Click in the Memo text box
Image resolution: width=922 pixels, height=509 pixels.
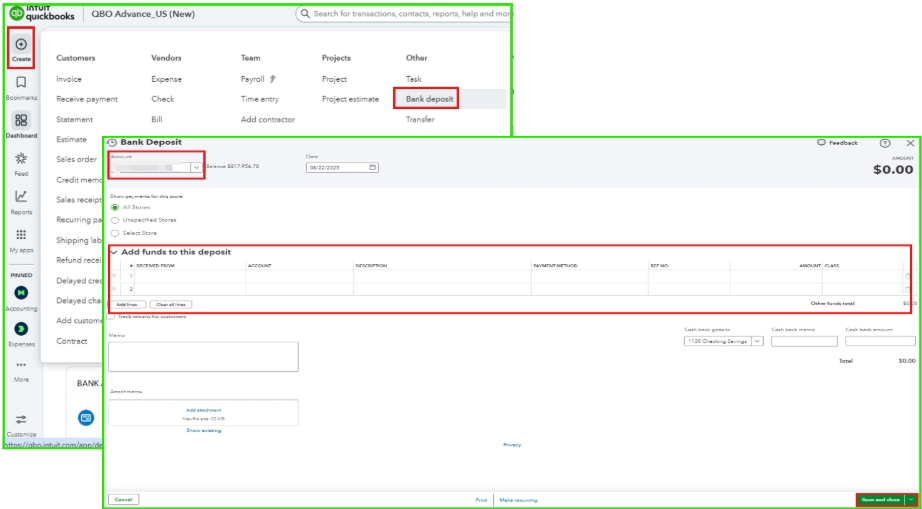[x=203, y=356]
